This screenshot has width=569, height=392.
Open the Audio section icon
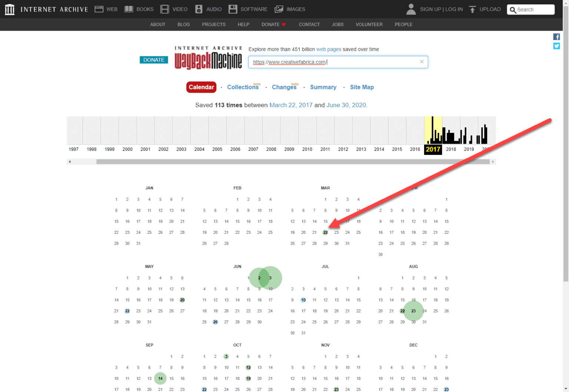(199, 9)
